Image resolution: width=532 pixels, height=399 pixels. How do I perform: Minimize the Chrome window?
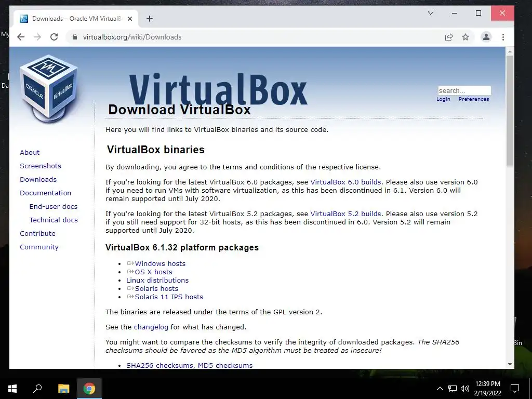455,13
